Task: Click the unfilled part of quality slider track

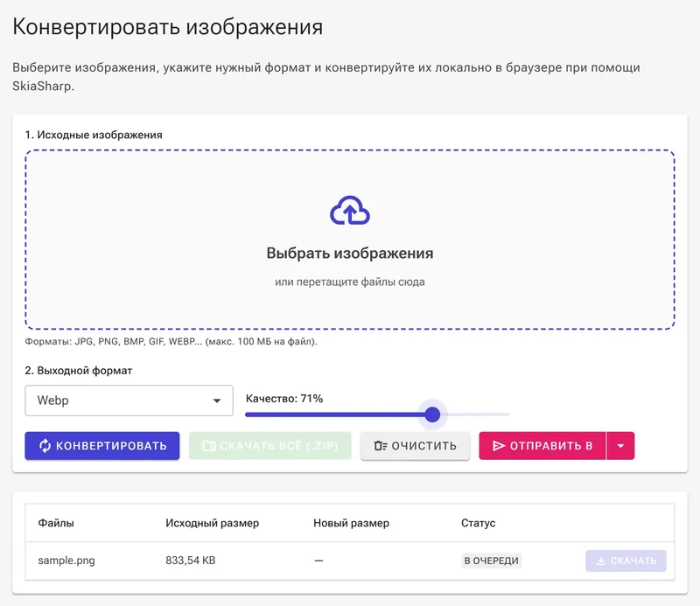Action: coord(475,414)
